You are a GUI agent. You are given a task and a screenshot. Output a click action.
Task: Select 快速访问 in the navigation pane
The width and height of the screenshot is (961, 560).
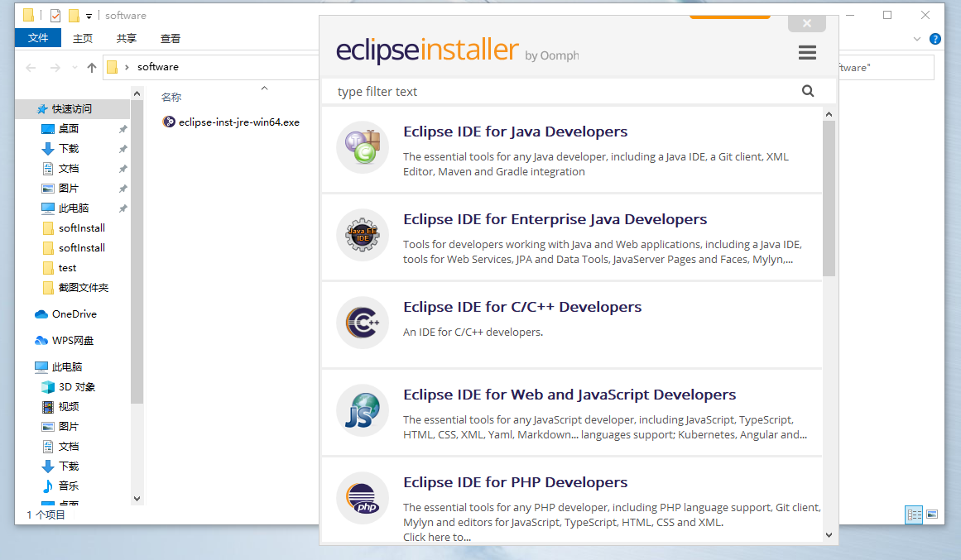click(72, 108)
